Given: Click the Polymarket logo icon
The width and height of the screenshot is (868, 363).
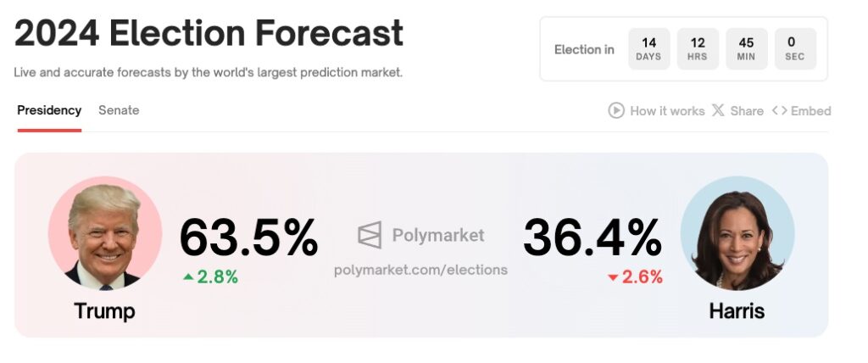Looking at the screenshot, I should point(370,235).
